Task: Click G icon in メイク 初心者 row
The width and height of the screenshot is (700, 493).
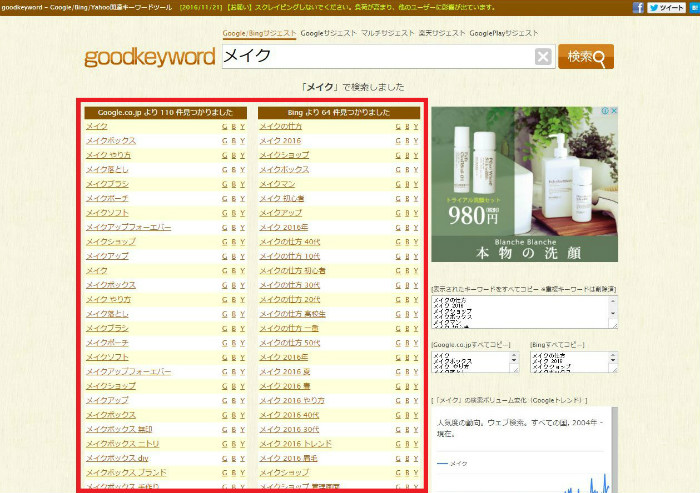Action: coord(398,199)
